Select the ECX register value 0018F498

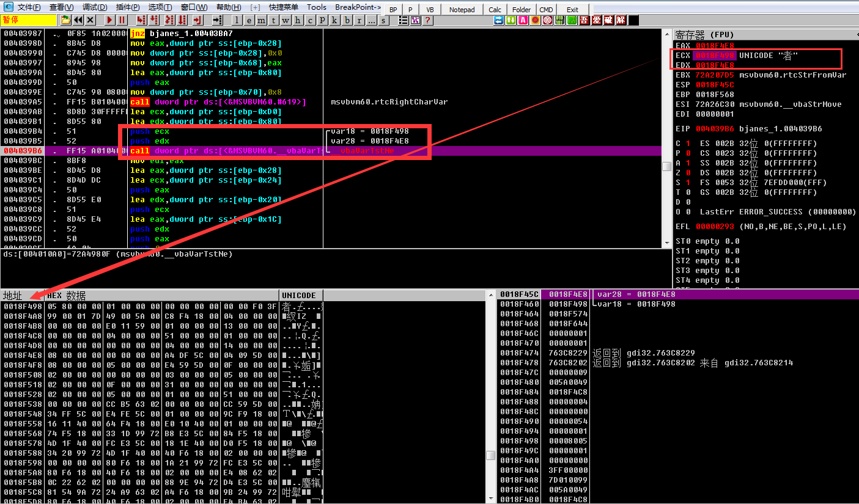pos(715,56)
